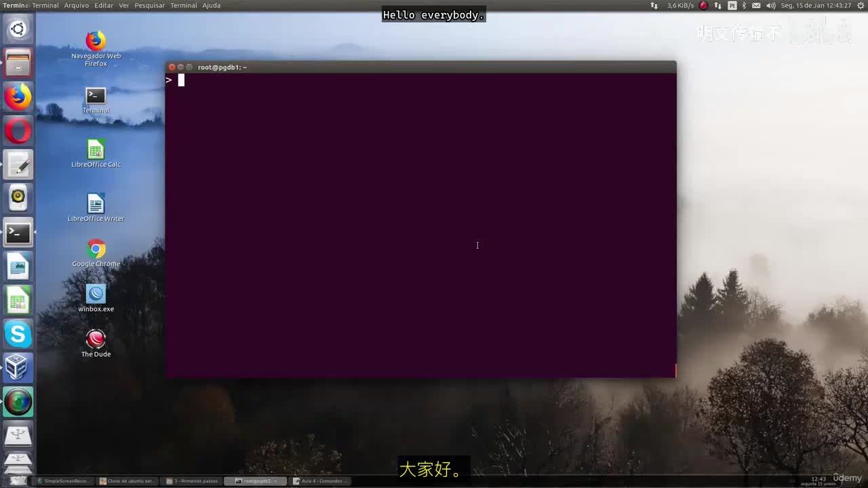Open the image viewer dock icon
This screenshot has height=488, width=868.
point(18,267)
